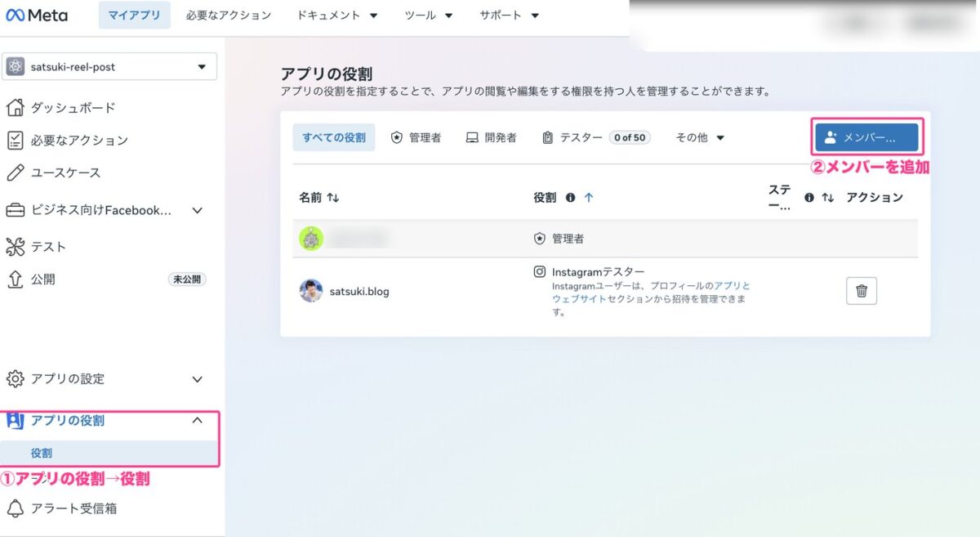Click the app gear icon beside satsuki-reel-post
980x537 pixels.
[x=16, y=67]
